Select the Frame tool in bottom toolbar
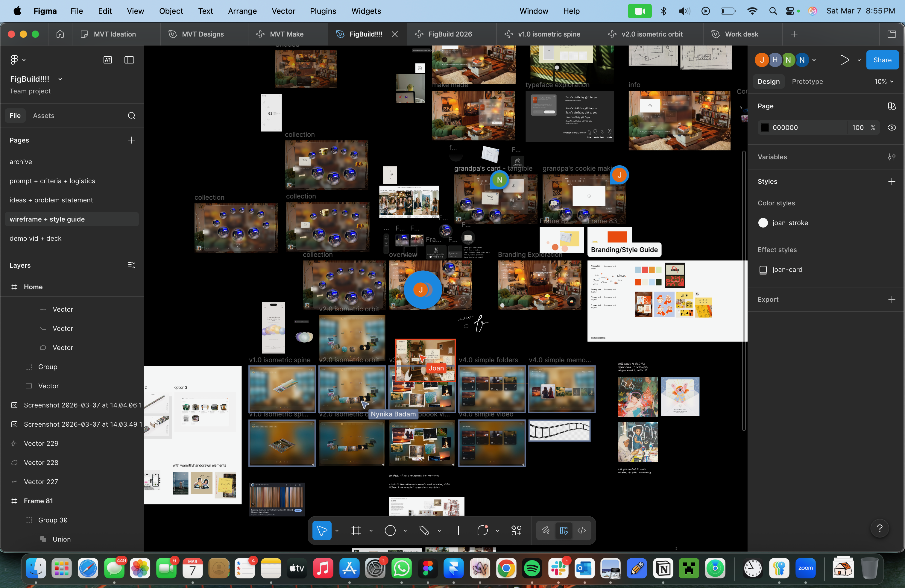Viewport: 905px width, 588px height. click(x=356, y=531)
